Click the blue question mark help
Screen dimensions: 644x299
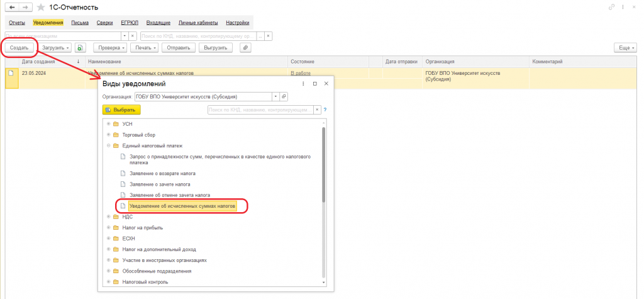(x=325, y=110)
